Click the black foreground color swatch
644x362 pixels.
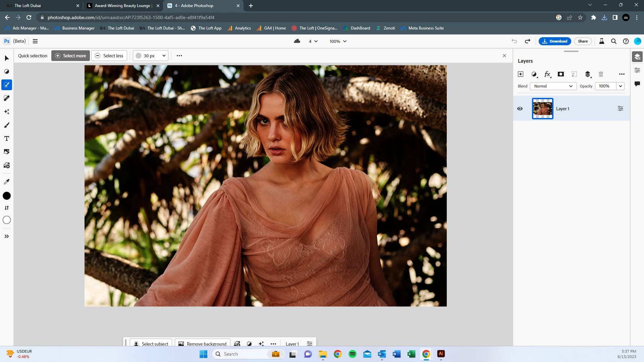click(7, 196)
